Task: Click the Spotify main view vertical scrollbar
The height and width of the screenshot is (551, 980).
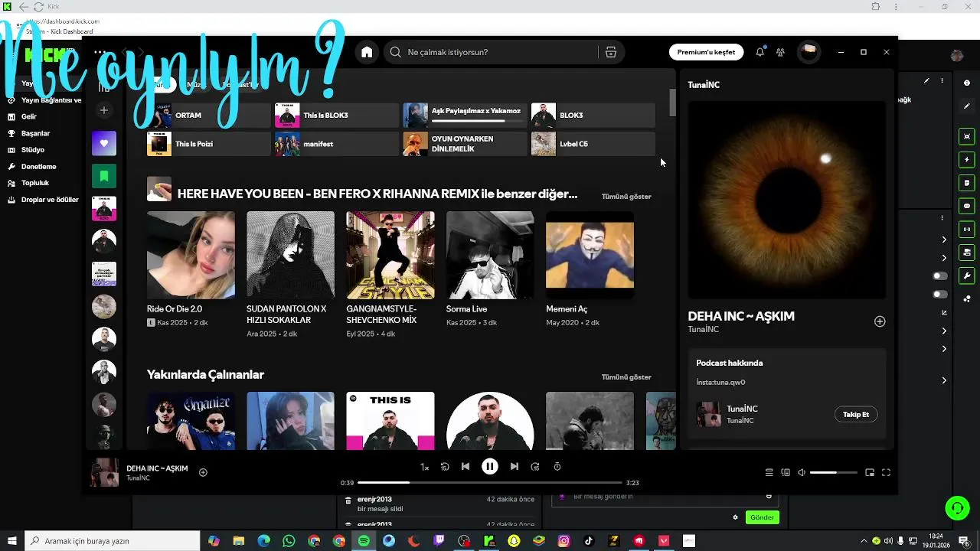Action: (673, 103)
